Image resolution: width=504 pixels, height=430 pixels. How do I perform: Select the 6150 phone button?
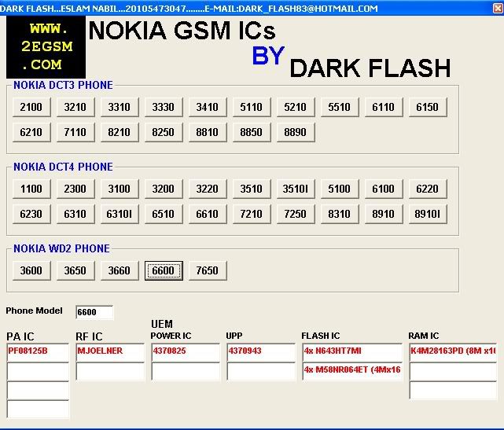[428, 107]
